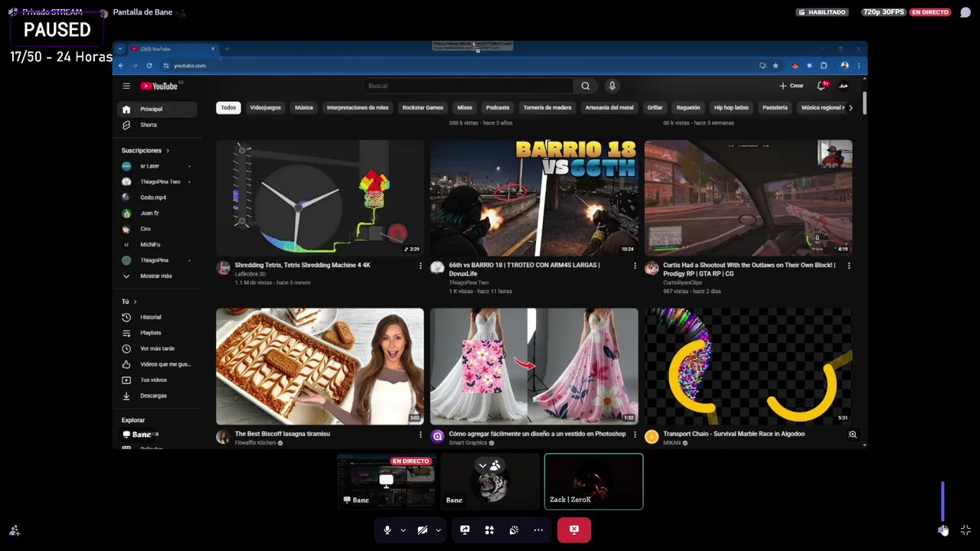
Task: Open options for 66th vs BARRIO 18 video
Action: [634, 266]
